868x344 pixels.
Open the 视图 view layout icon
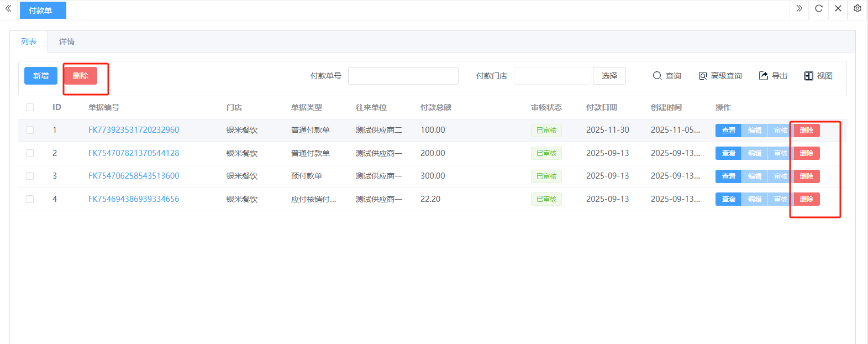[x=809, y=76]
